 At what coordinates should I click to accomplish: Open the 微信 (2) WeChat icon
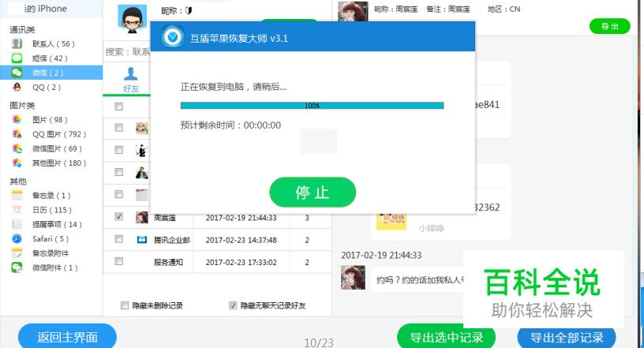17,73
